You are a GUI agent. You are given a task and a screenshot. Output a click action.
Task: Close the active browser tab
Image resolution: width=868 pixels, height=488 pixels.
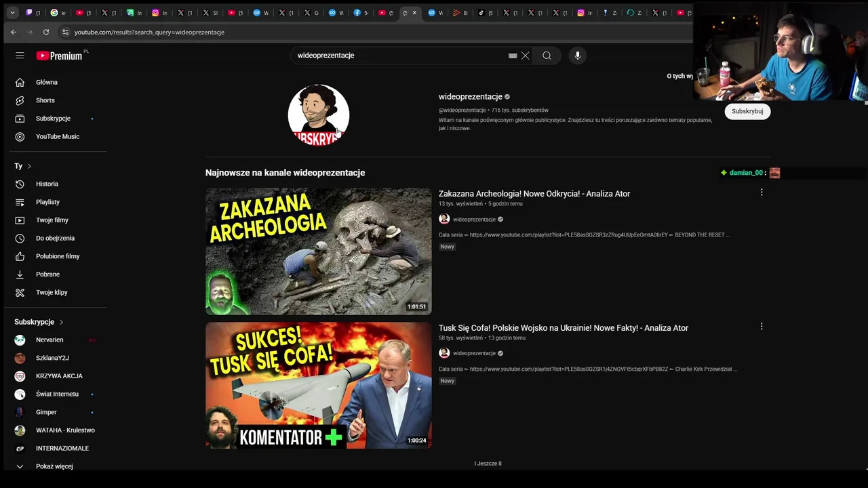414,13
